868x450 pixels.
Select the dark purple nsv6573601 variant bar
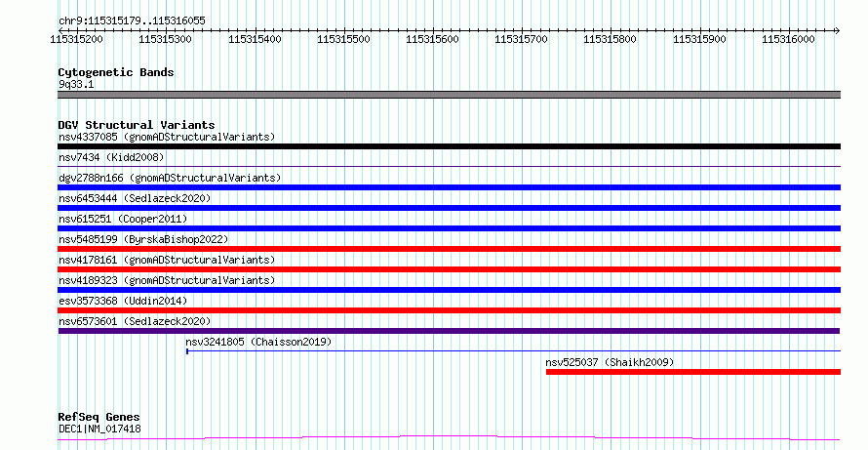449,331
